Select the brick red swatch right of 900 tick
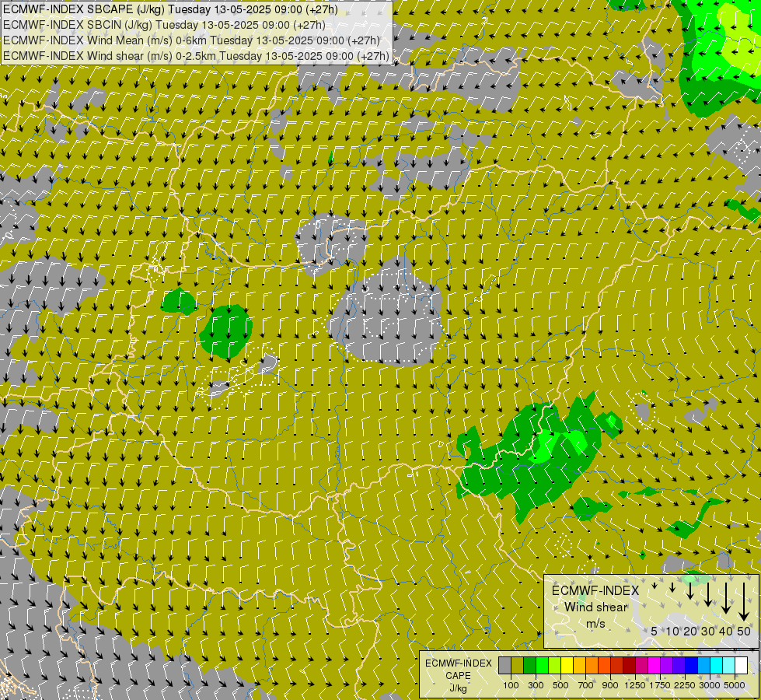Viewport: 761px width, 700px height. (x=616, y=665)
